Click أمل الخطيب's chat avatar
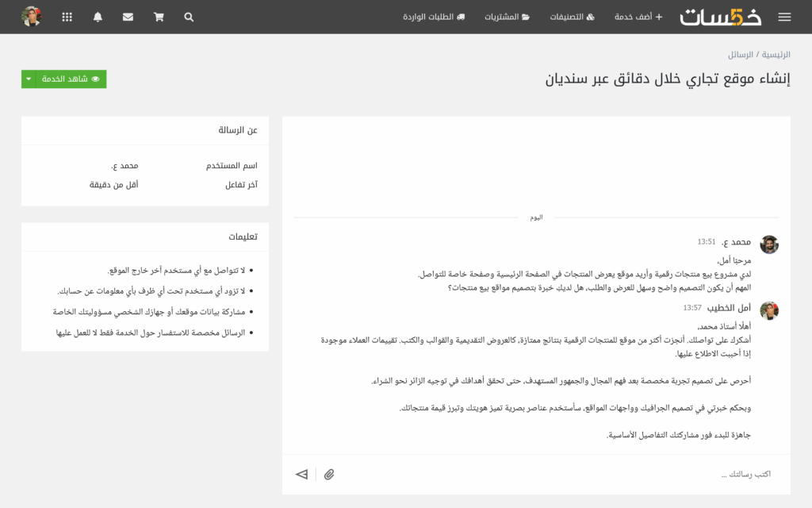Viewport: 812px width, 508px height. (769, 310)
